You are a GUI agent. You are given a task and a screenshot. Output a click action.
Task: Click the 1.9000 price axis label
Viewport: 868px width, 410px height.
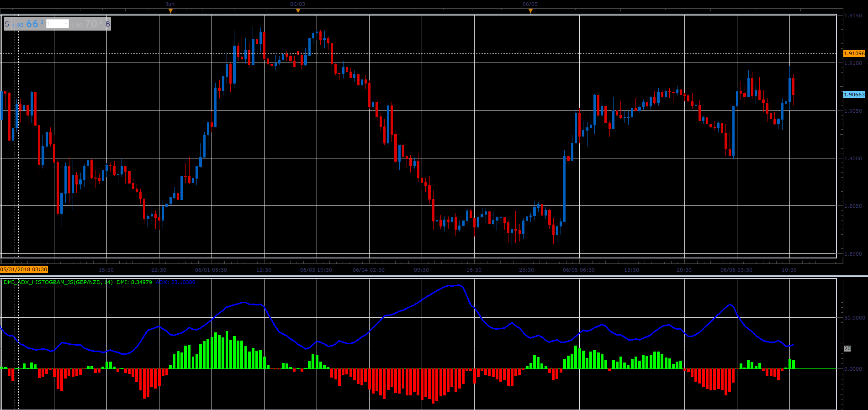[x=853, y=158]
